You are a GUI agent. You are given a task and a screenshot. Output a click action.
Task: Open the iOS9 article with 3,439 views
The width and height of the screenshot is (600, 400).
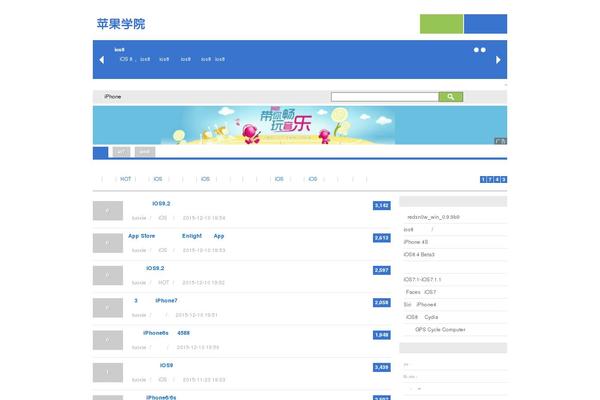tap(166, 366)
